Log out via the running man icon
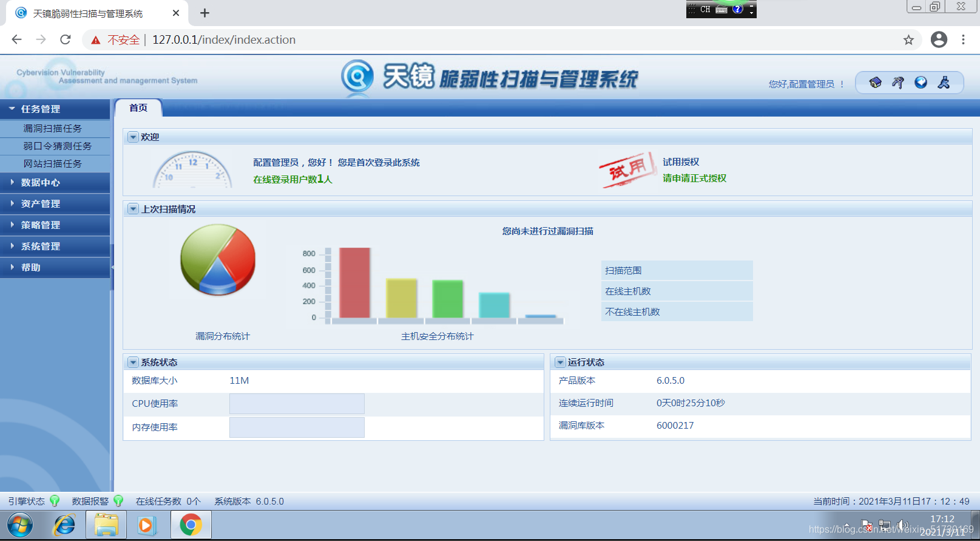The width and height of the screenshot is (980, 541). point(944,83)
